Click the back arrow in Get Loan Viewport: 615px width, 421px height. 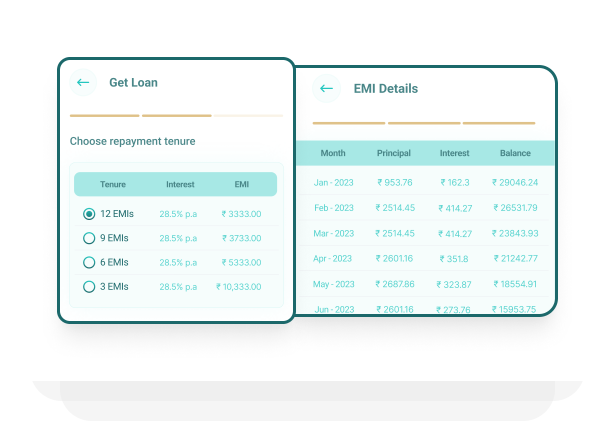pyautogui.click(x=83, y=83)
